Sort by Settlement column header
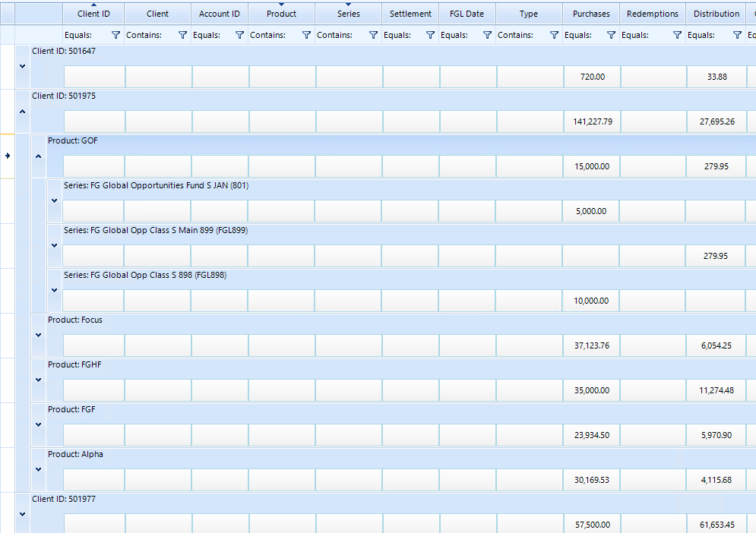Viewport: 756px width, 533px height. click(x=410, y=14)
